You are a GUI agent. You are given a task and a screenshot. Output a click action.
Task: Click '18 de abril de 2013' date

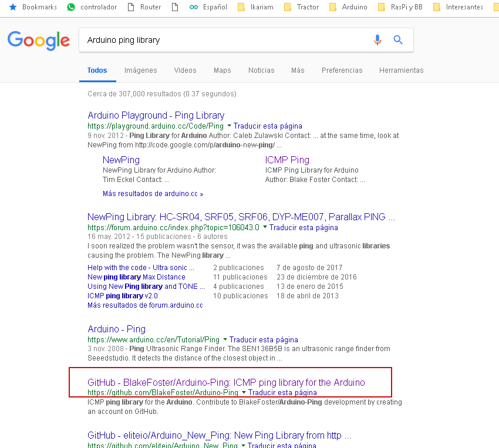pyautogui.click(x=308, y=295)
